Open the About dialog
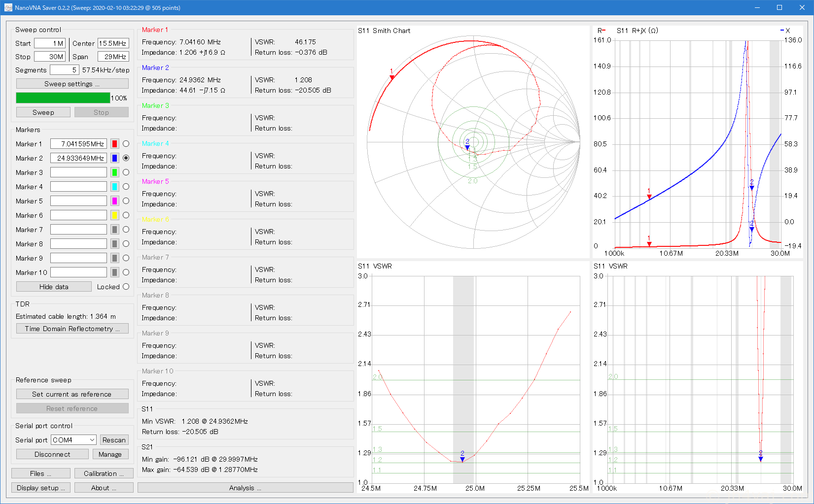 pyautogui.click(x=104, y=488)
